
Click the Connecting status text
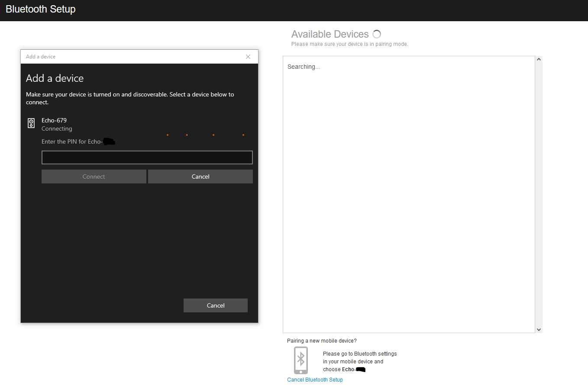point(57,128)
